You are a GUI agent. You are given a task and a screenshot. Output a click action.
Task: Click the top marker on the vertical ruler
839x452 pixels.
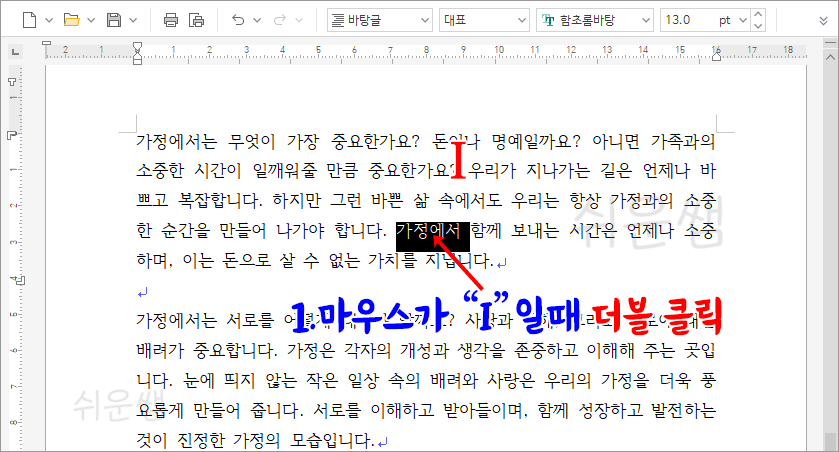coord(12,82)
